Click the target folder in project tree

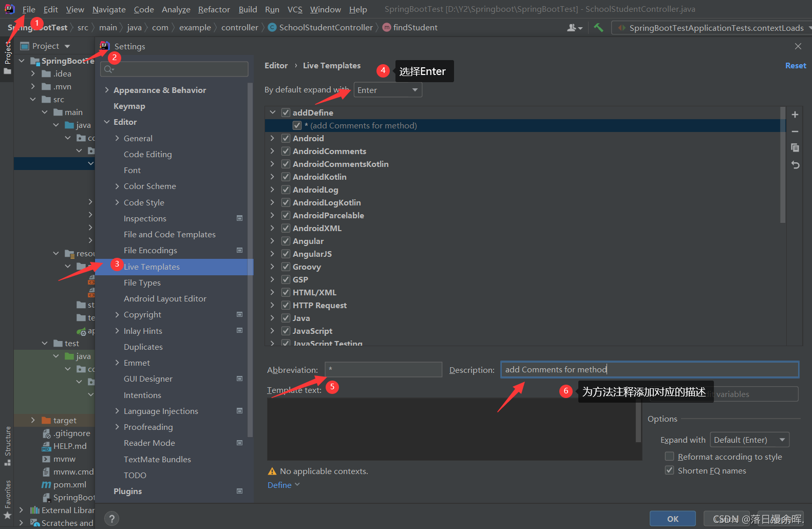coord(59,420)
